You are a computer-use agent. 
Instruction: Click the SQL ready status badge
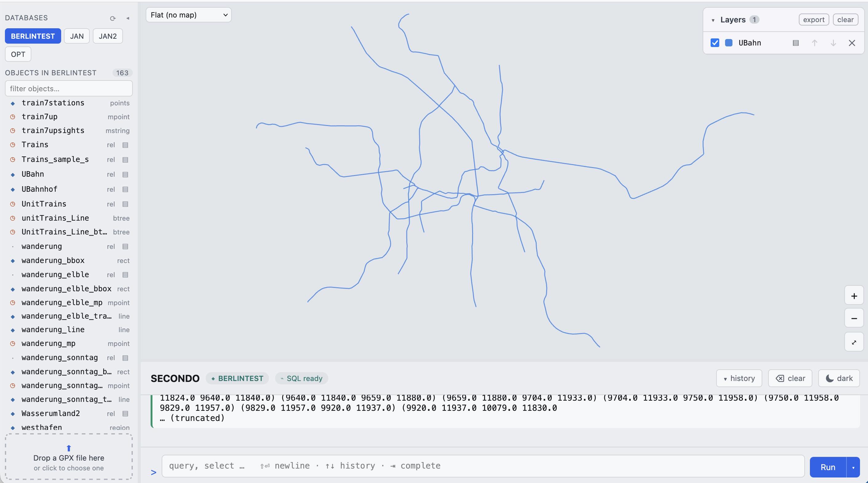[x=302, y=378]
